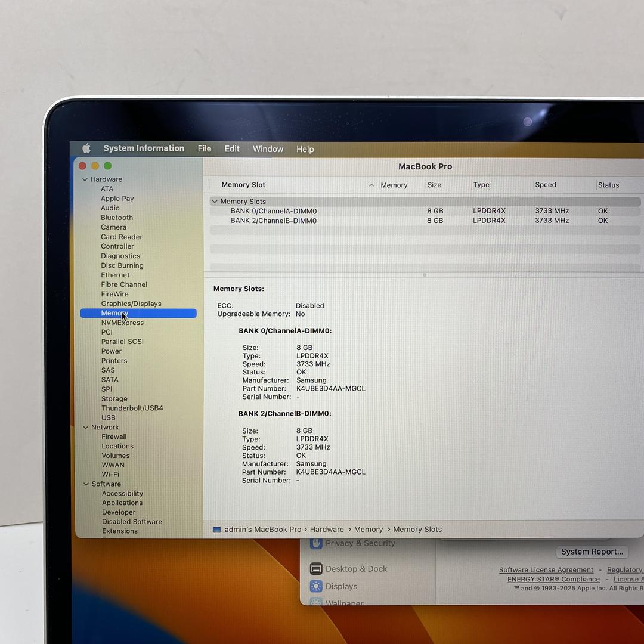
Task: Select SAS in the sidebar
Action: pyautogui.click(x=108, y=370)
